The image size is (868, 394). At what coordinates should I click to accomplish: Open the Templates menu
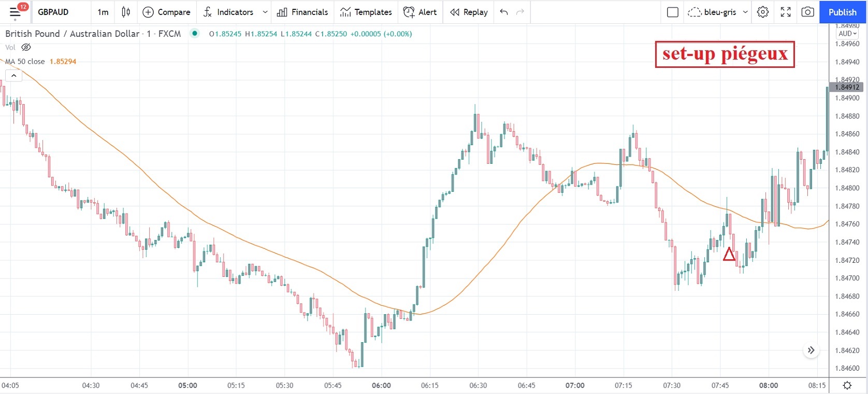coord(366,12)
